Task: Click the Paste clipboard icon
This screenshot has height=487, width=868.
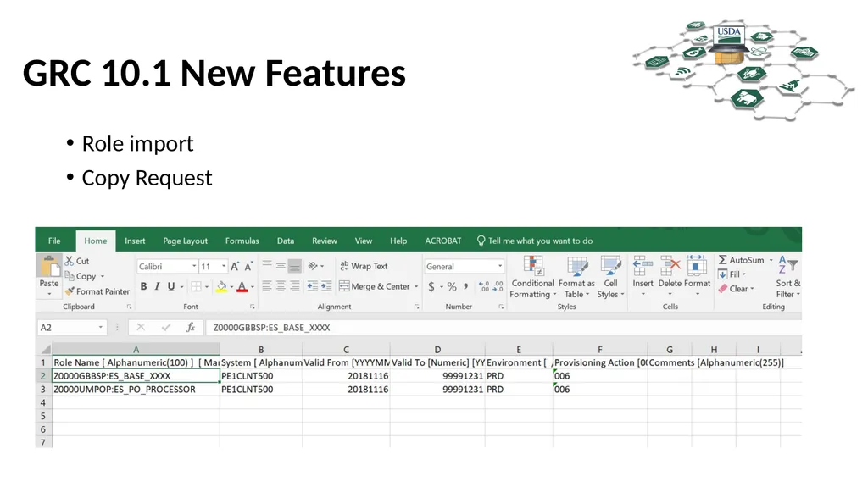Action: (48, 266)
